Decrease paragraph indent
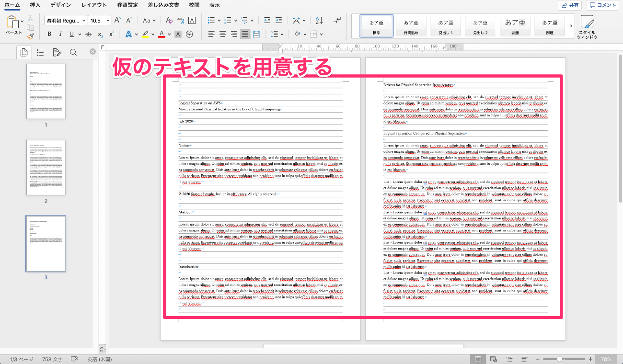 pyautogui.click(x=267, y=21)
